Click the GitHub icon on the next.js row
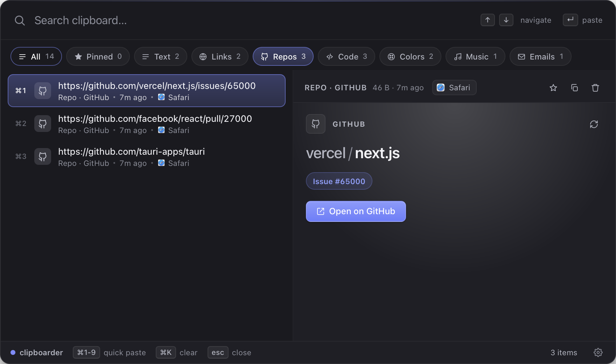Screen dimensions: 616x364 (43, 91)
